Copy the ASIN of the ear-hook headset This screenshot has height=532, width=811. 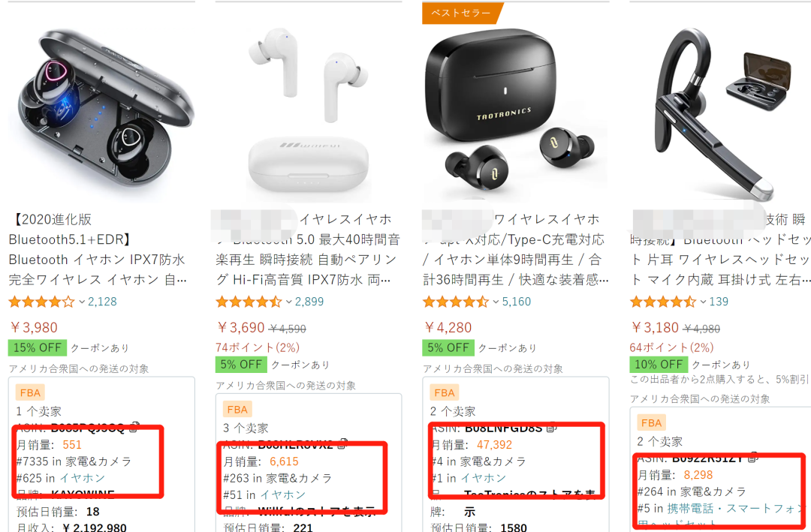pos(753,458)
